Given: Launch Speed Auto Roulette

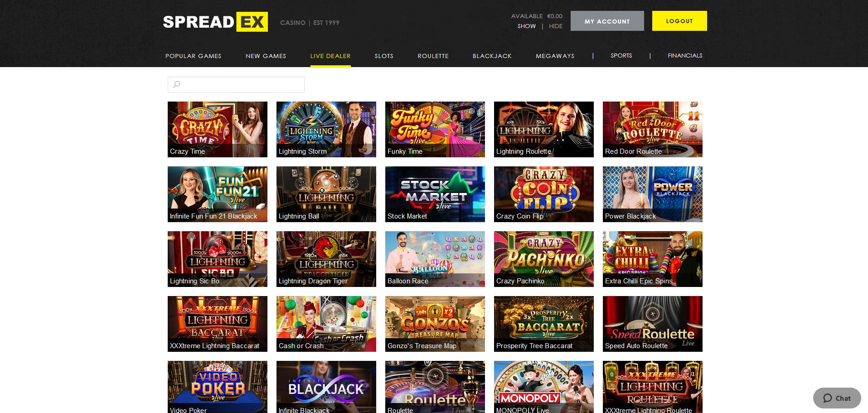Looking at the screenshot, I should [653, 324].
